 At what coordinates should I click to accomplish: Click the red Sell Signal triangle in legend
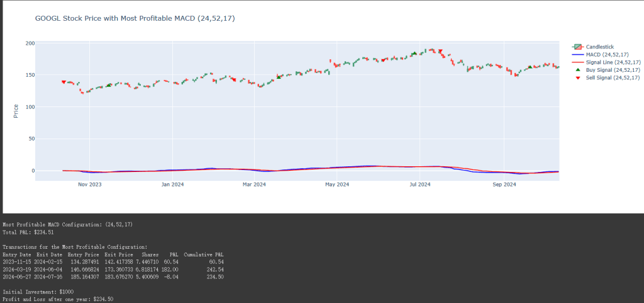click(579, 77)
